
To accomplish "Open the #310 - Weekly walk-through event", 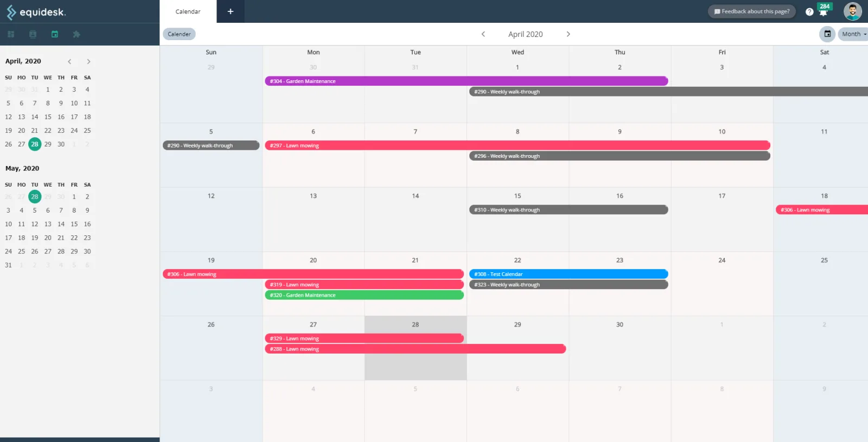I will pos(569,209).
